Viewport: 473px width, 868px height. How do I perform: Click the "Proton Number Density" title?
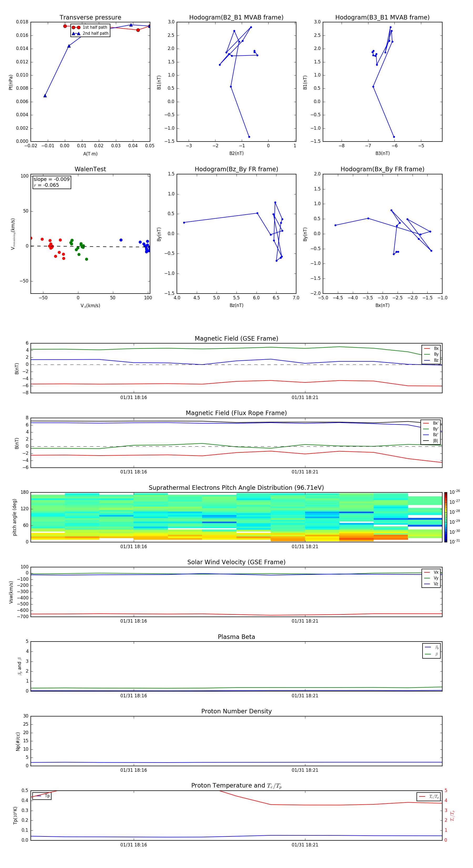tap(236, 711)
